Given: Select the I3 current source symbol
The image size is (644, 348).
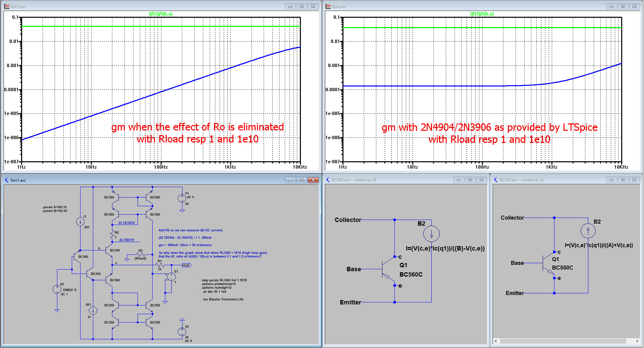Looking at the screenshot, I should click(x=93, y=310).
